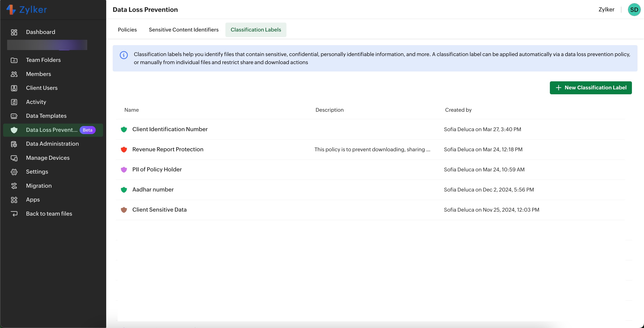The width and height of the screenshot is (644, 328).
Task: Click the Activity chart icon
Action: pos(14,102)
